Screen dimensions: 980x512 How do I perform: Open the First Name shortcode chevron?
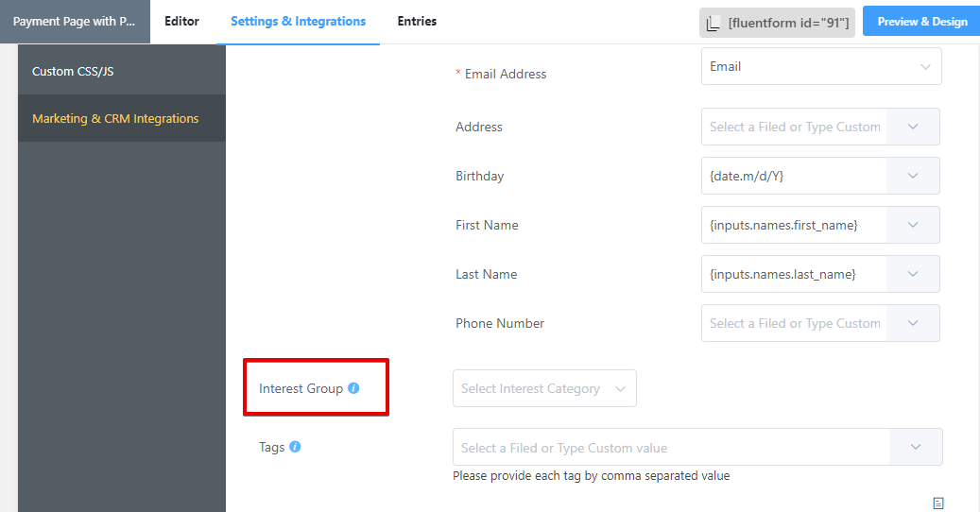tap(913, 225)
